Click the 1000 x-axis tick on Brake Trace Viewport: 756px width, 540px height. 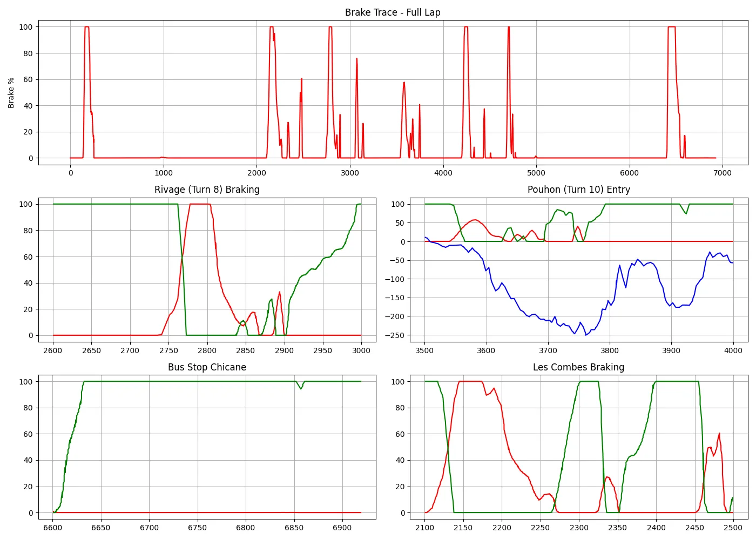[164, 173]
